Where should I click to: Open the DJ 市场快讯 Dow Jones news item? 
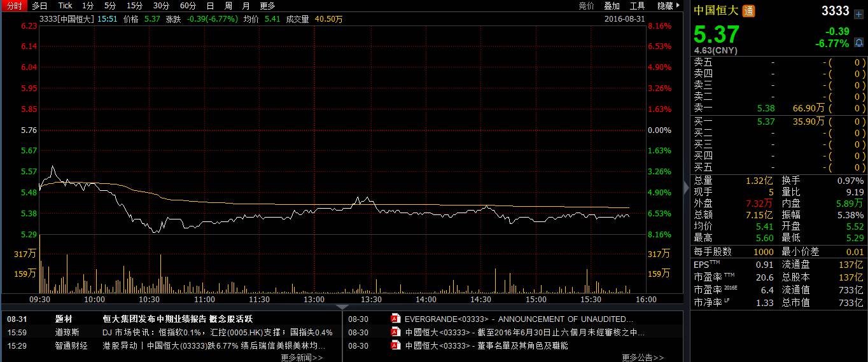(217, 332)
